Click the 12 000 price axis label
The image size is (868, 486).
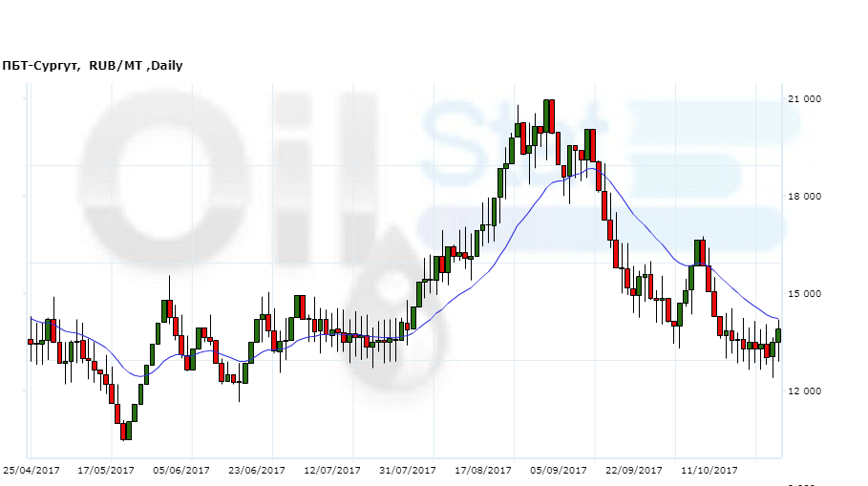(x=805, y=392)
